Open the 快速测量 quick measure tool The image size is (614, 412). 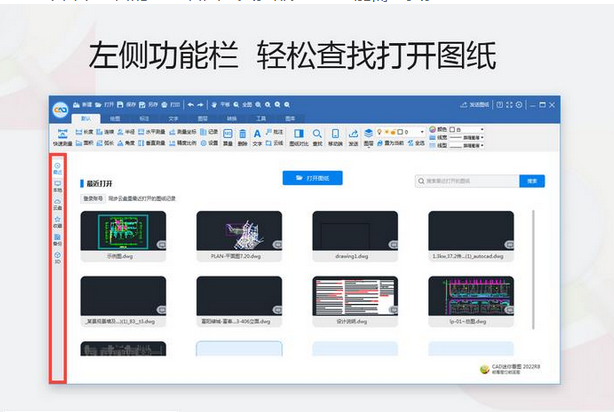63,137
